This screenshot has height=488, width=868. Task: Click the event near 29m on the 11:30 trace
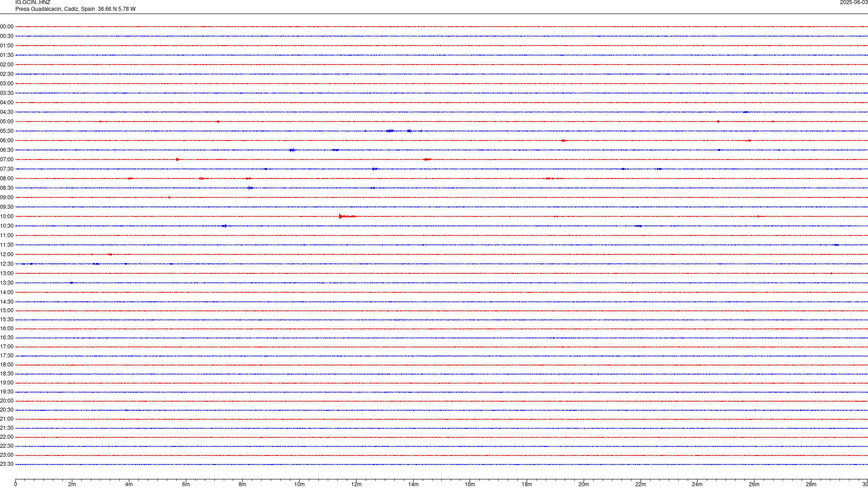(x=836, y=245)
